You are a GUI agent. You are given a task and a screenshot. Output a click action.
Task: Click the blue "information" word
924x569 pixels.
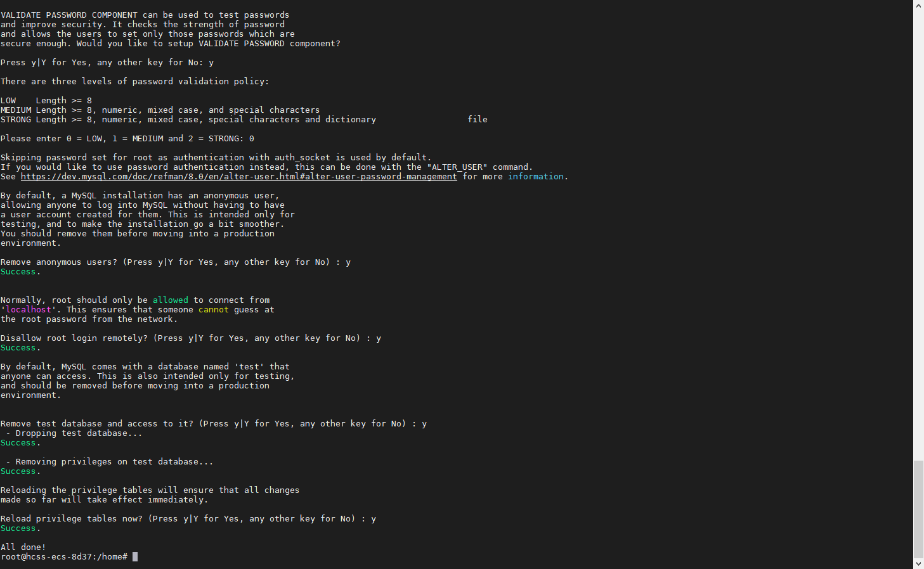535,177
